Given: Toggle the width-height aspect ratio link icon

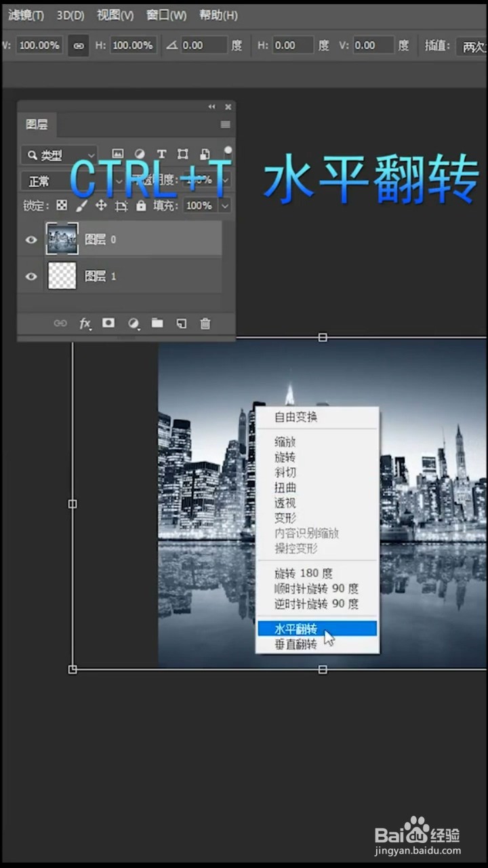Looking at the screenshot, I should [79, 45].
